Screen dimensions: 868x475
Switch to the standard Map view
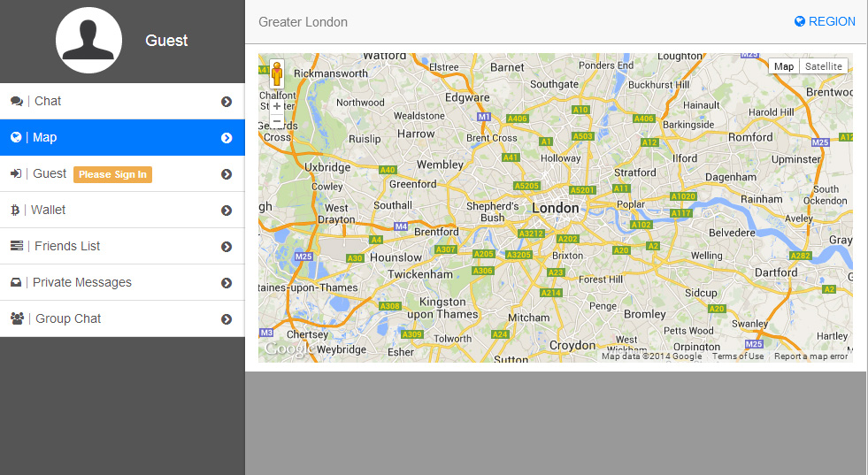point(784,66)
